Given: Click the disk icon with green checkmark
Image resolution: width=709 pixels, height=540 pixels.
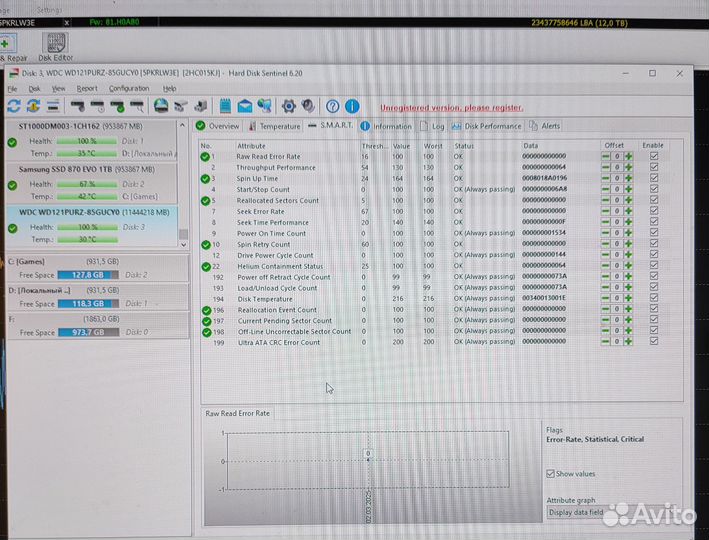Looking at the screenshot, I should 117,106.
